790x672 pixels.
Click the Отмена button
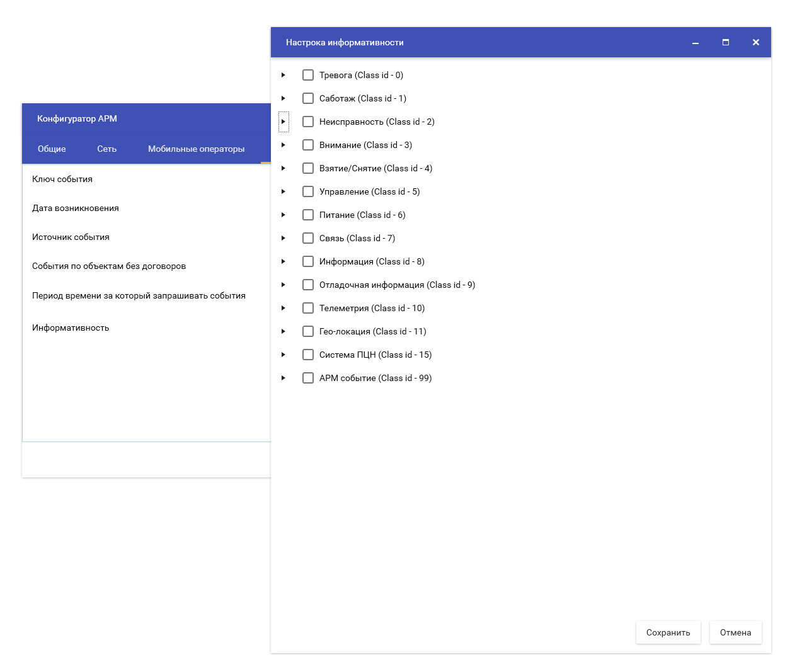coord(736,632)
